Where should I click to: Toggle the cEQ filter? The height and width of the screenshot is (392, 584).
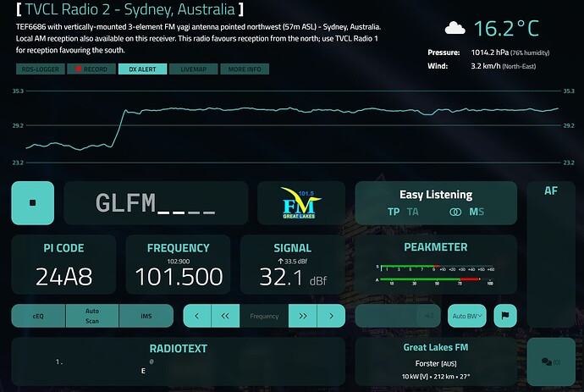point(38,316)
